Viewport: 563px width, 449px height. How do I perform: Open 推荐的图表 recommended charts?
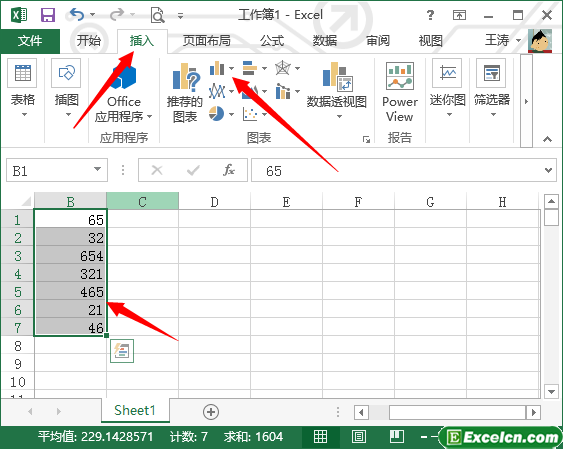pyautogui.click(x=185, y=93)
